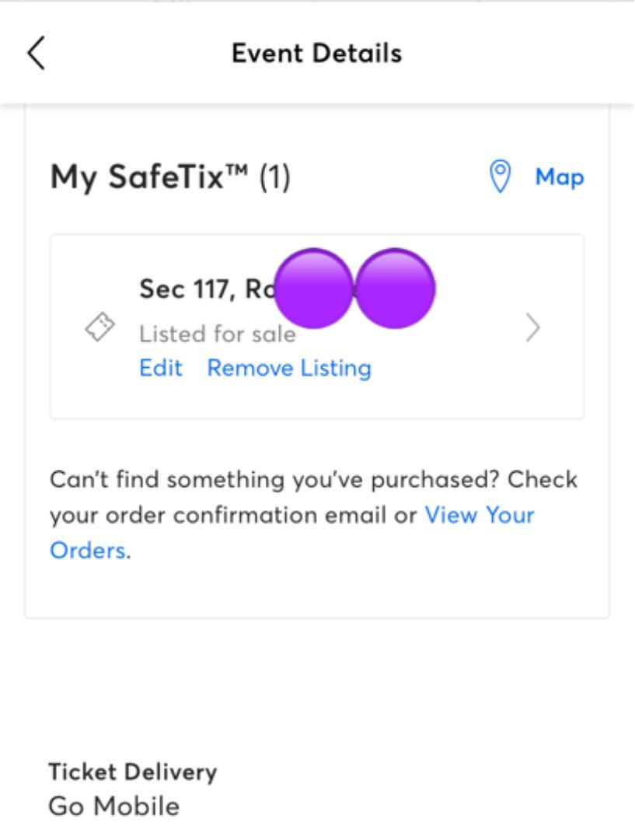Open ticket details with right chevron
Screen dimensions: 635x840
532,327
